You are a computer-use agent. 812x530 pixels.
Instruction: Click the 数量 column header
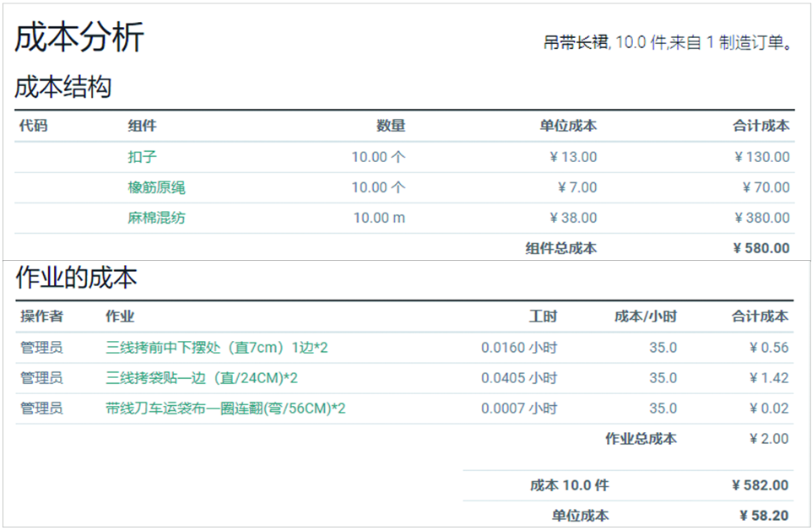(391, 126)
